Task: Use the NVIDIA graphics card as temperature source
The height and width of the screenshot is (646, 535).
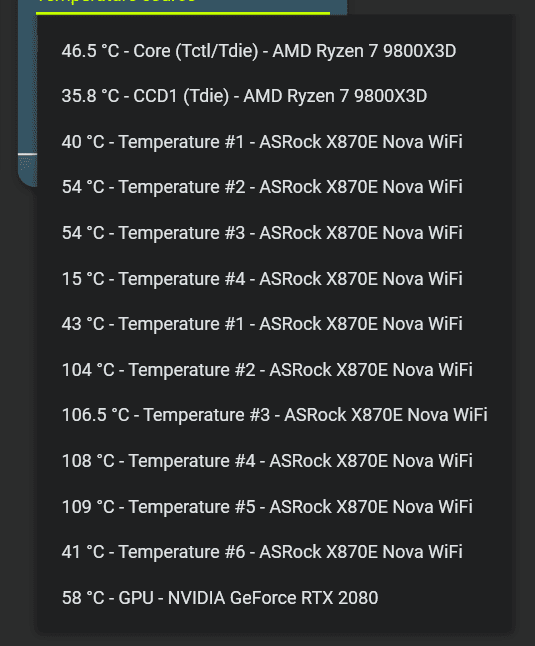Action: 275,598
